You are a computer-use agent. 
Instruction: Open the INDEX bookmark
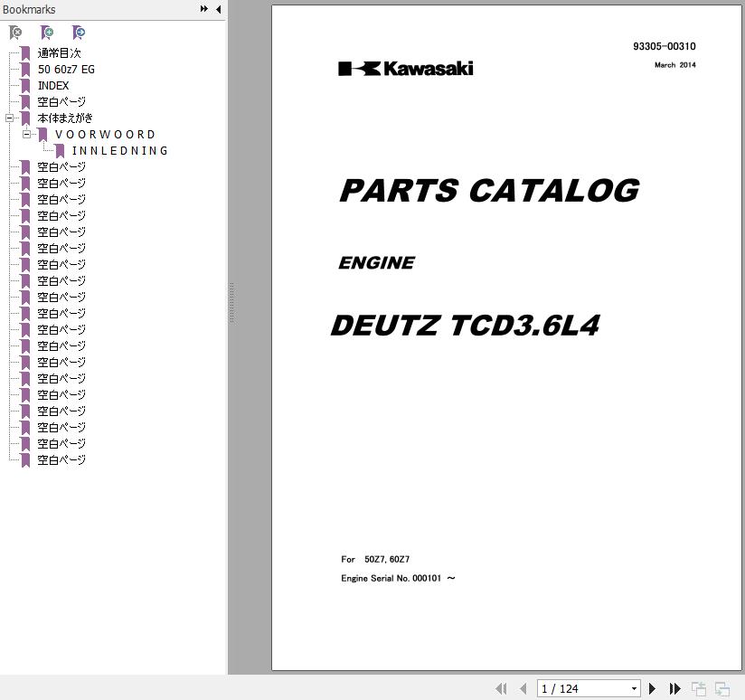point(53,86)
